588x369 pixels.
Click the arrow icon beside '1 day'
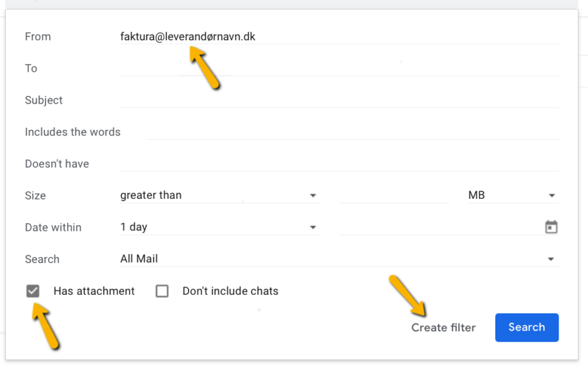coord(313,227)
